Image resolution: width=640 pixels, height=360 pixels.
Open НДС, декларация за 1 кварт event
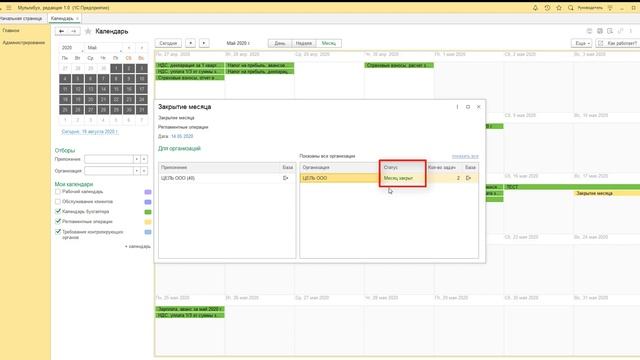[190, 65]
